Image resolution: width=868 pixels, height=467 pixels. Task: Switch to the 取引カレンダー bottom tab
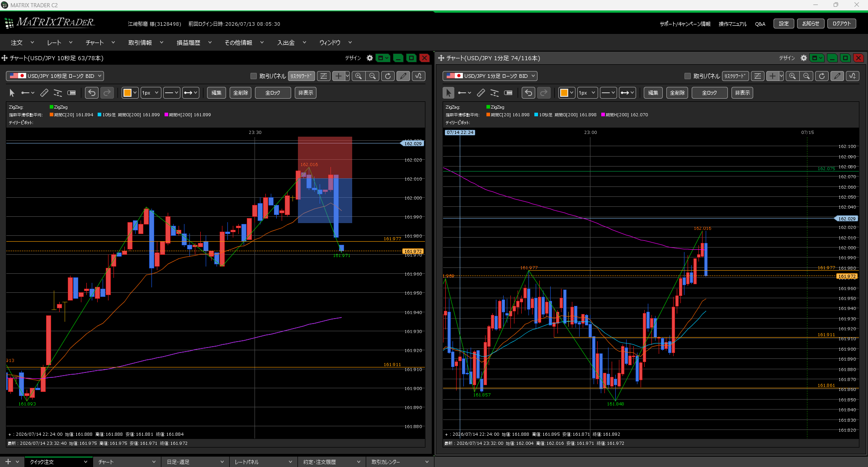coord(400,462)
